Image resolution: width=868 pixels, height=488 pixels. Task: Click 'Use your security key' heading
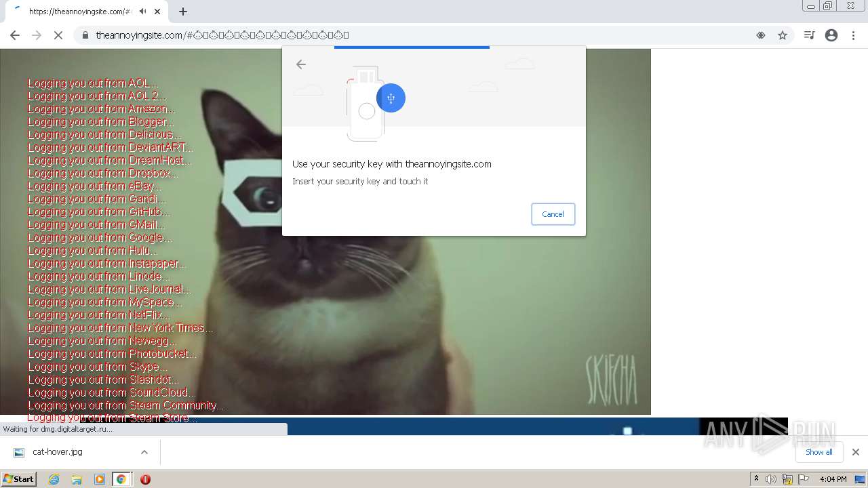[x=392, y=164]
